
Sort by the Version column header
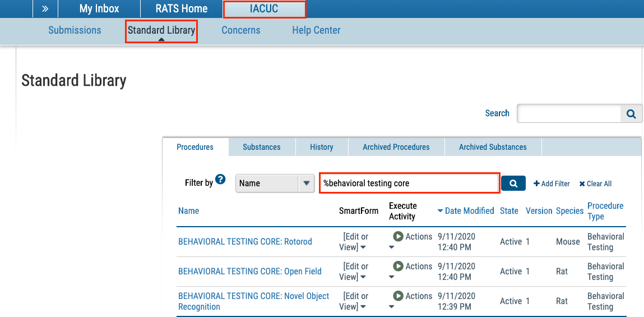[x=539, y=211]
